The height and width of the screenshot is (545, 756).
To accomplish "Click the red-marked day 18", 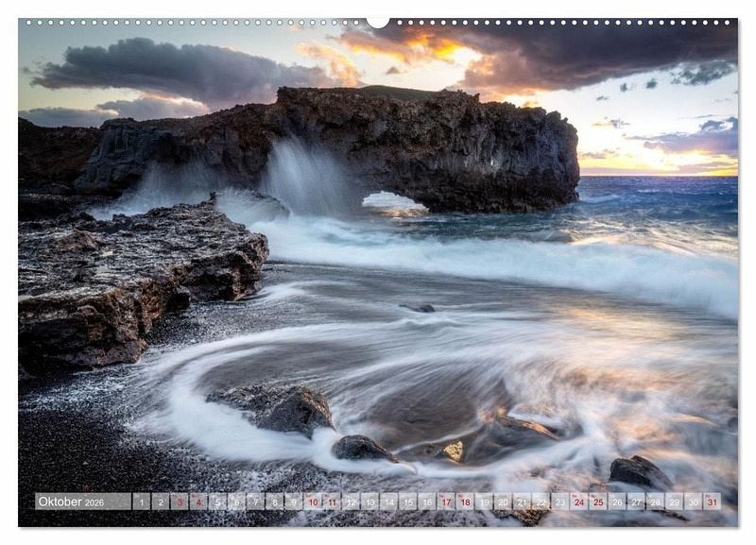I will (465, 502).
